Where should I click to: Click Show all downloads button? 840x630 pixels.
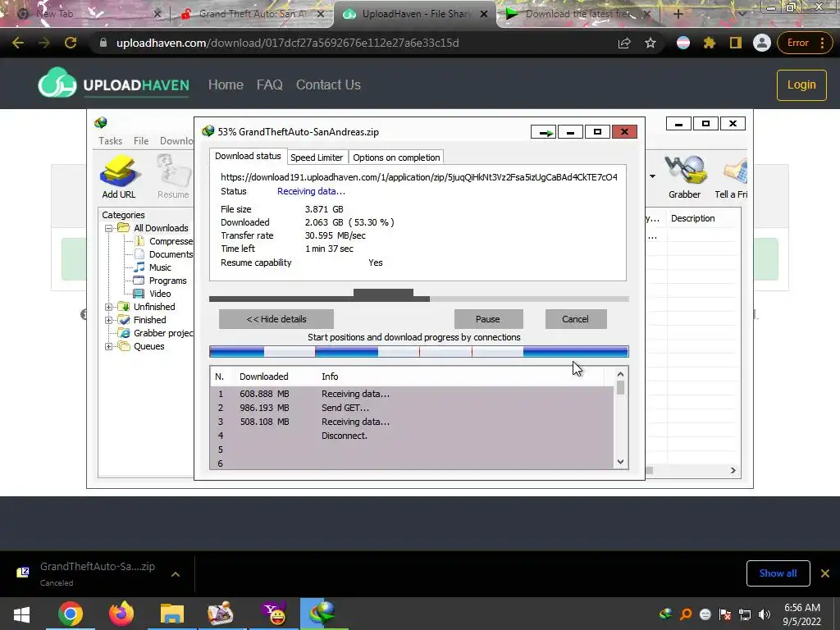(778, 573)
